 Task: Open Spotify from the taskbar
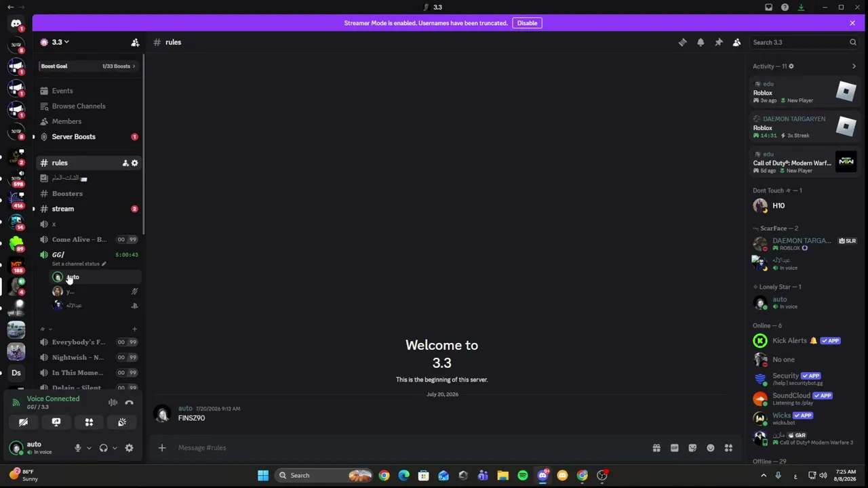[523, 475]
